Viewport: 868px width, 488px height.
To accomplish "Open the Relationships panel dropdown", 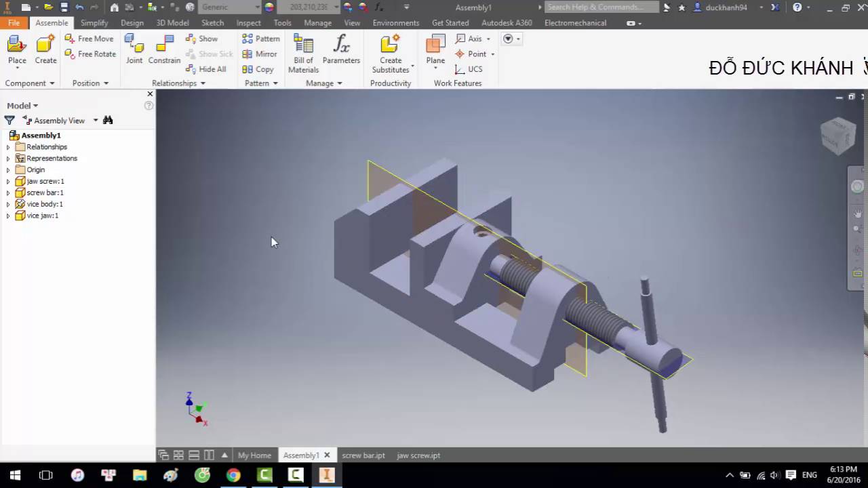I will tap(179, 83).
